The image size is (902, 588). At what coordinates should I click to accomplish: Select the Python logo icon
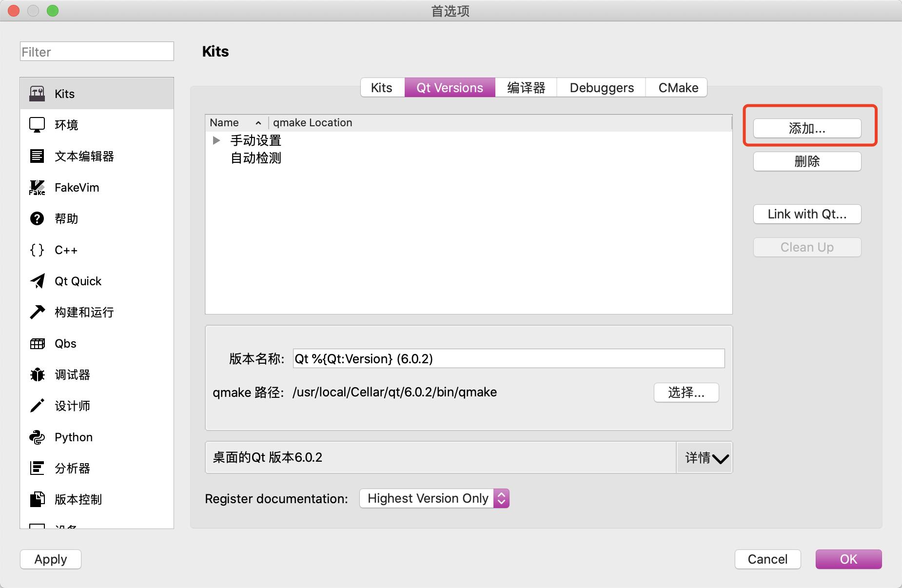coord(37,437)
